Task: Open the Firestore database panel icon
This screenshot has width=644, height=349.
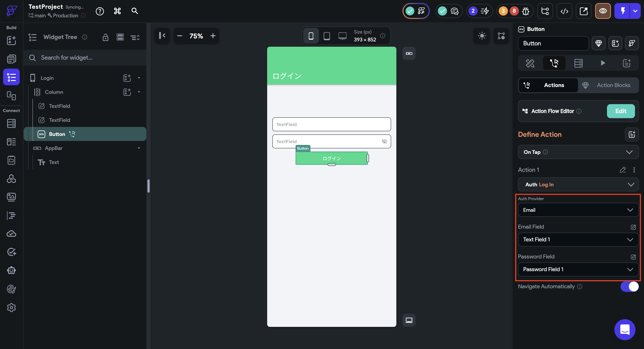Action: [x=11, y=123]
